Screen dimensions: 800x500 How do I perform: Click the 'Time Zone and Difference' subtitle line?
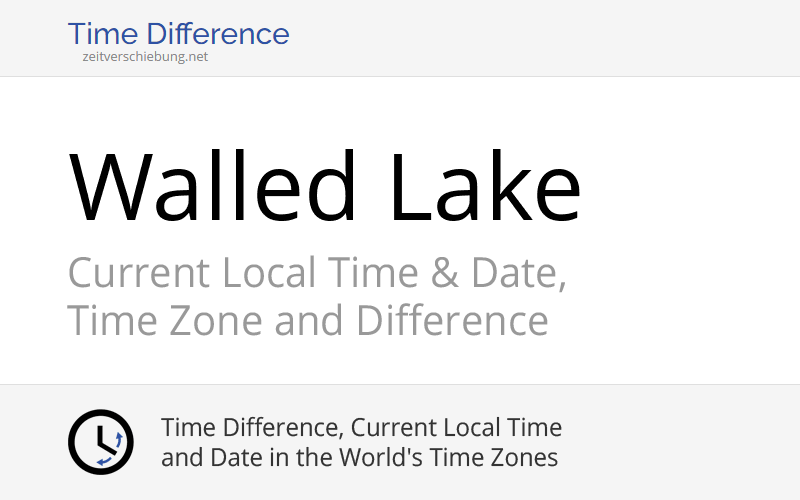308,320
